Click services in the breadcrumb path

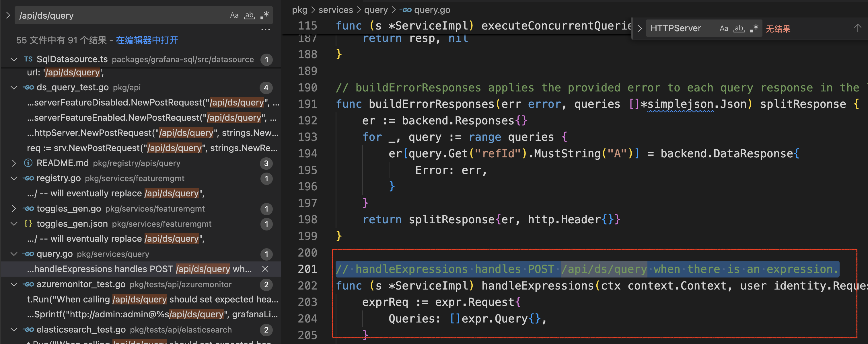pyautogui.click(x=335, y=10)
